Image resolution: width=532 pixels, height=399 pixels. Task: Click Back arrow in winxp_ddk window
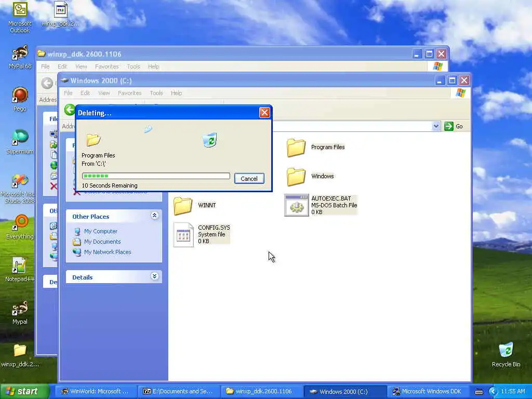click(x=47, y=83)
